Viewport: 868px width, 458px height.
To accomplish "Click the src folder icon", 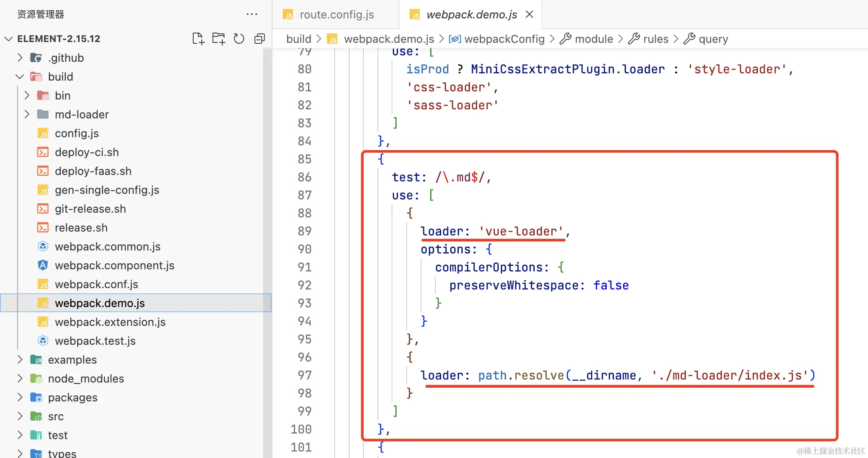I will pyautogui.click(x=36, y=416).
